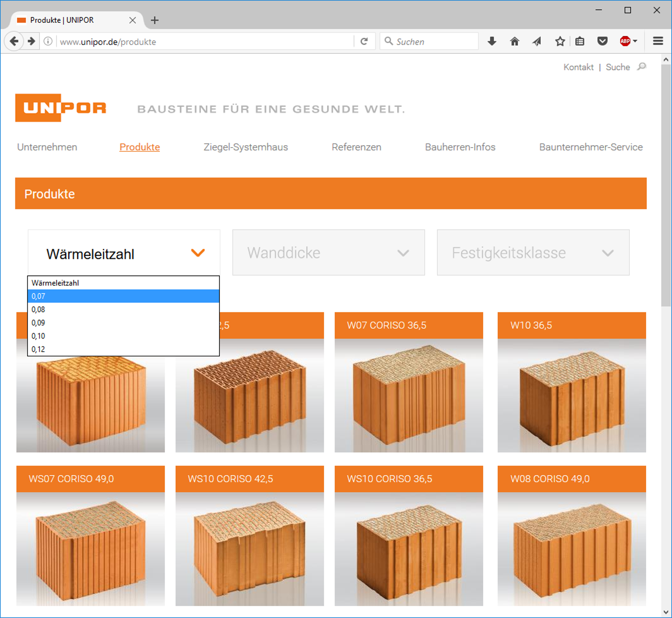Click the W10 36,5 brick image

point(572,395)
